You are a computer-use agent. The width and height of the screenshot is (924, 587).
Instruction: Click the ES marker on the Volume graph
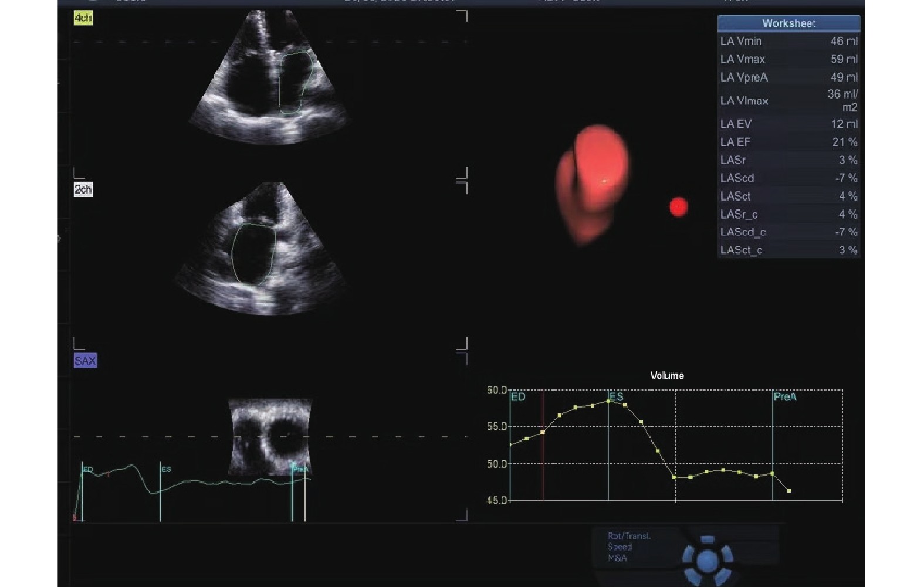click(615, 397)
